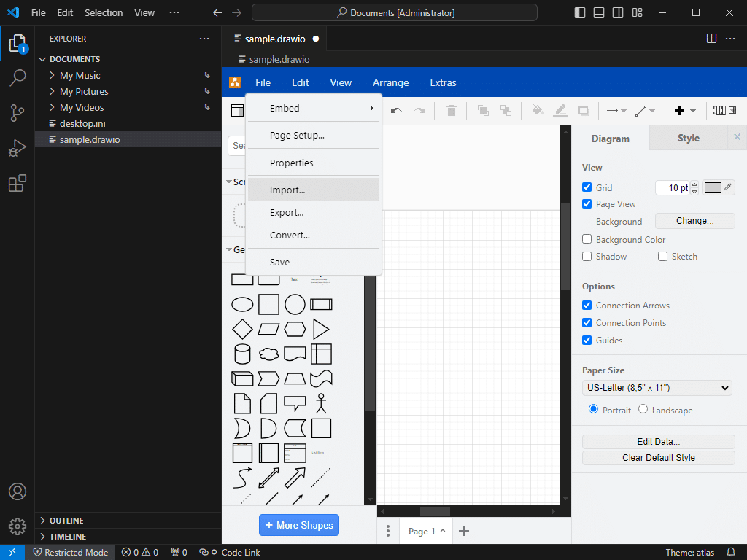Viewport: 747px width, 560px height.
Task: Open the Paper Size dropdown
Action: [x=657, y=388]
